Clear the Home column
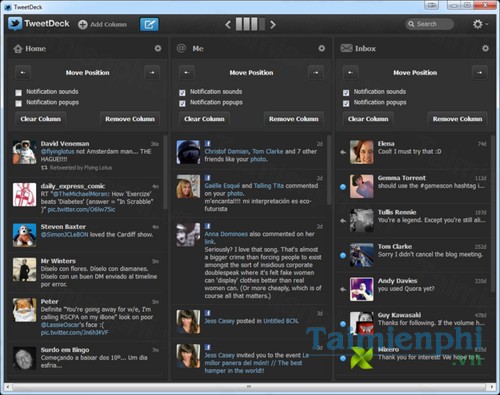Viewport: 500px width, 395px height. (x=41, y=119)
